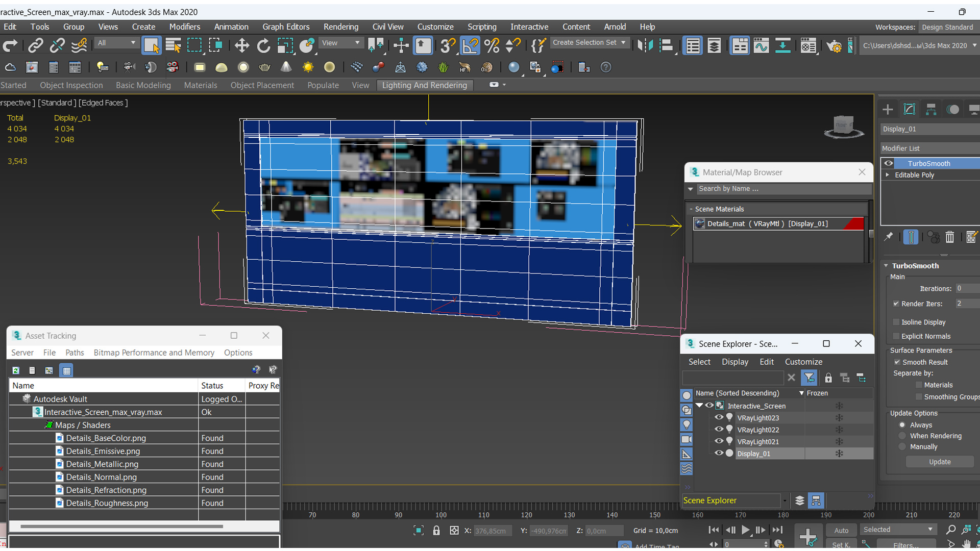Go to the end frame button
The width and height of the screenshot is (980, 551).
pyautogui.click(x=777, y=530)
